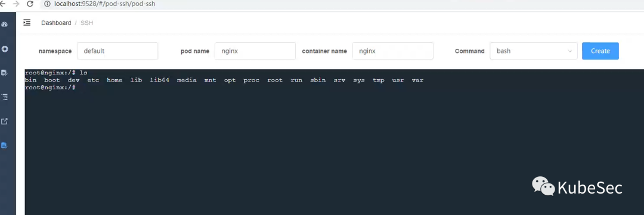Open the nested list icon in sidebar
Screen dimensions: 644x215
coord(5,97)
